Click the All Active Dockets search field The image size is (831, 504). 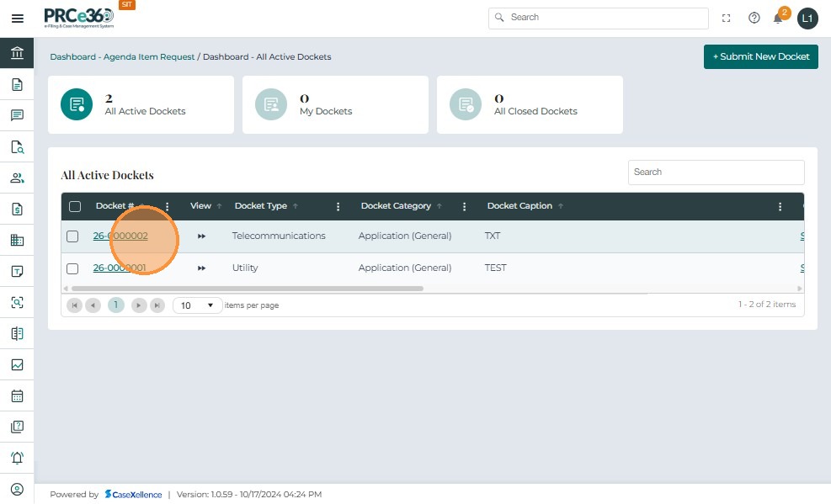716,172
